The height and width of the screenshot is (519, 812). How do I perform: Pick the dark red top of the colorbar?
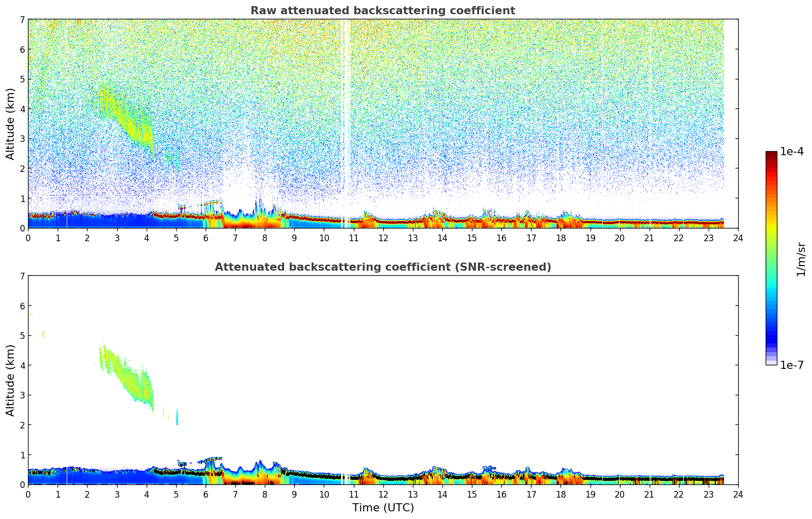[771, 155]
